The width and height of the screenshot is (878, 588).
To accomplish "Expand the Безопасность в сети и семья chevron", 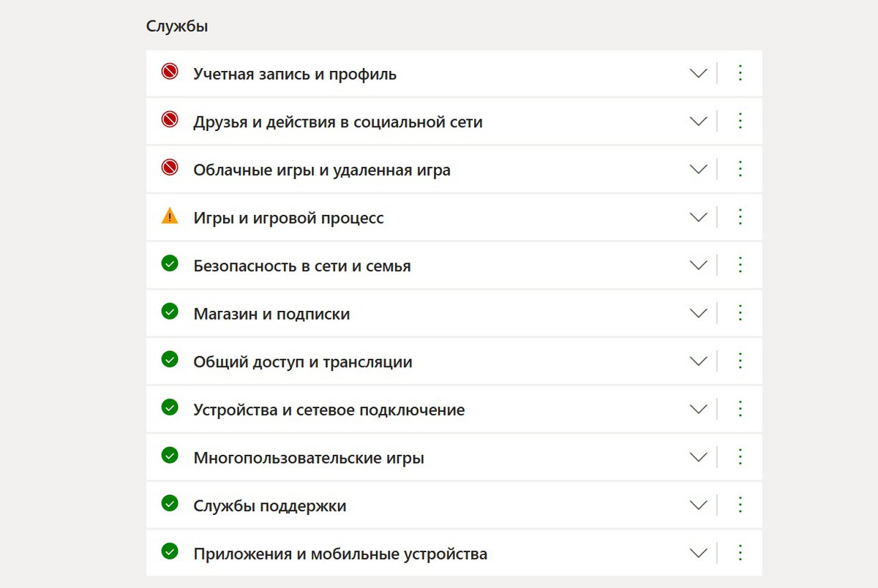I will coord(699,265).
